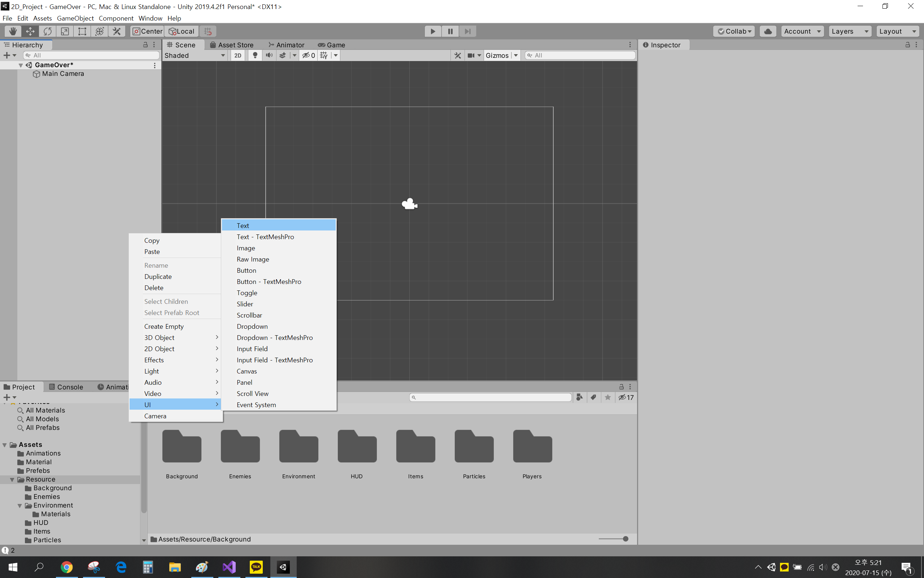Select Main Camera in Hierarchy
The image size is (924, 578).
coord(62,74)
